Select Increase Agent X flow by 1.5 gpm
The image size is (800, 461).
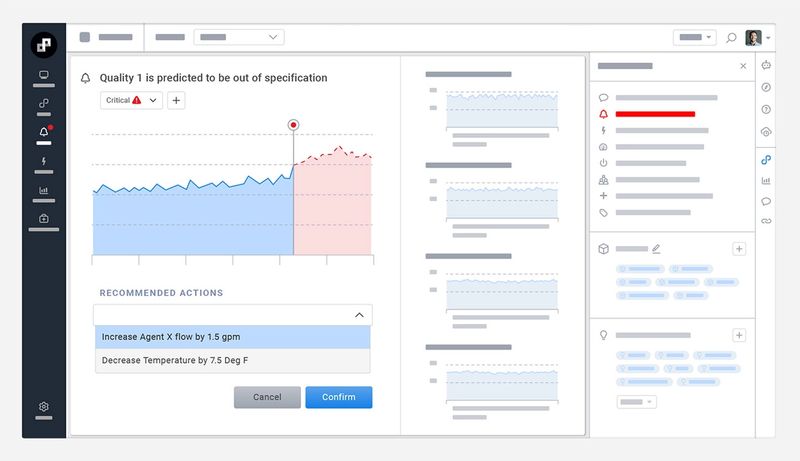tap(232, 337)
